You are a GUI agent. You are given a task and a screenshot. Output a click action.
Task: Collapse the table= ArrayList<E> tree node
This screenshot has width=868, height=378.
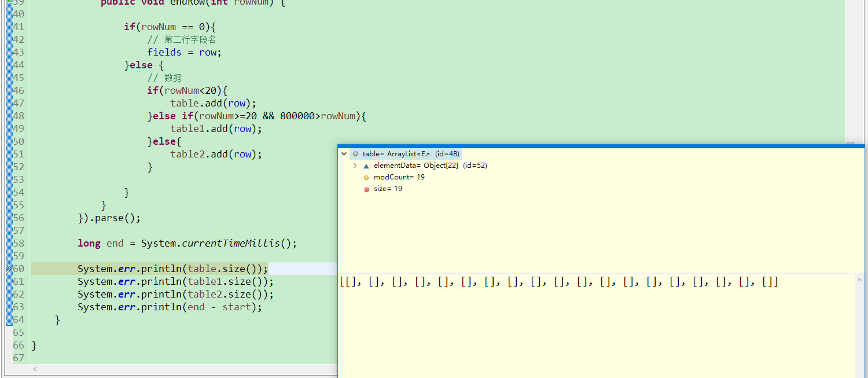[x=344, y=154]
